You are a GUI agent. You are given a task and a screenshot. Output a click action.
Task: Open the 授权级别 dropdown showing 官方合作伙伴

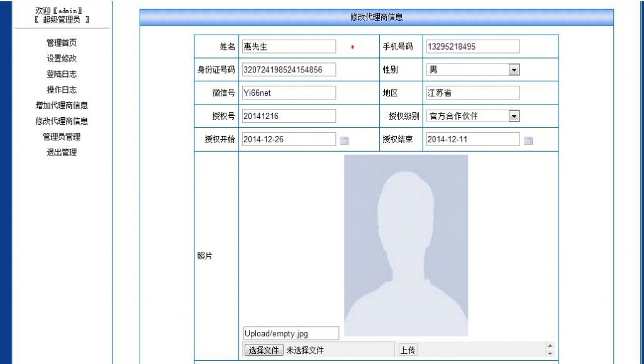click(473, 116)
